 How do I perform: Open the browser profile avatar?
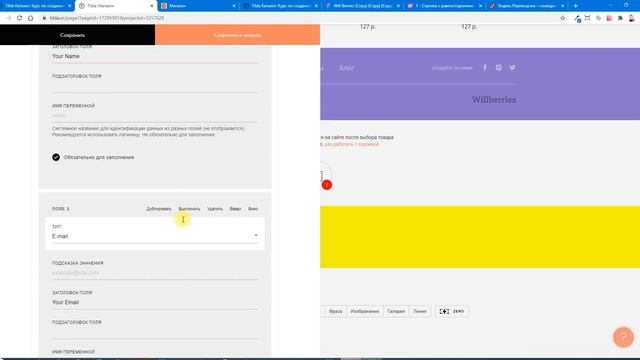631,18
